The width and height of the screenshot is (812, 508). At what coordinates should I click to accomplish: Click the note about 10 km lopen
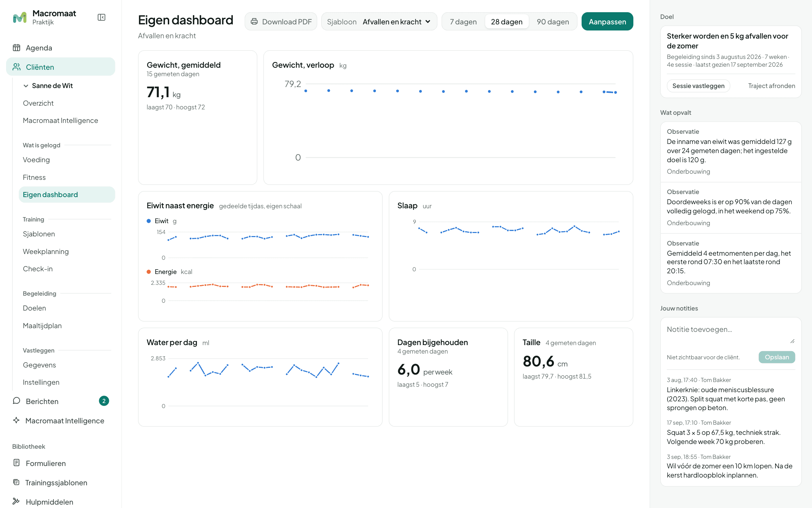coord(729,470)
